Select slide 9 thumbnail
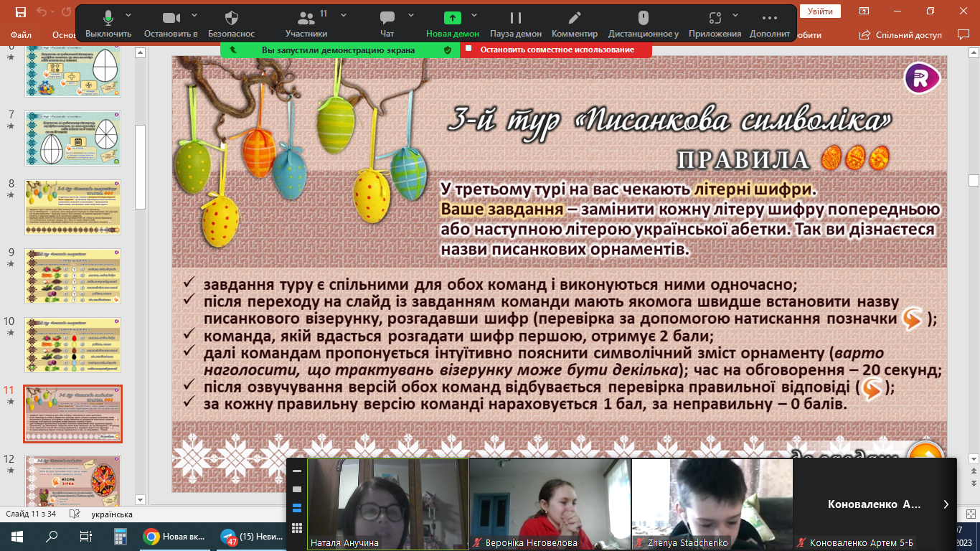The width and height of the screenshot is (980, 551). (x=72, y=275)
